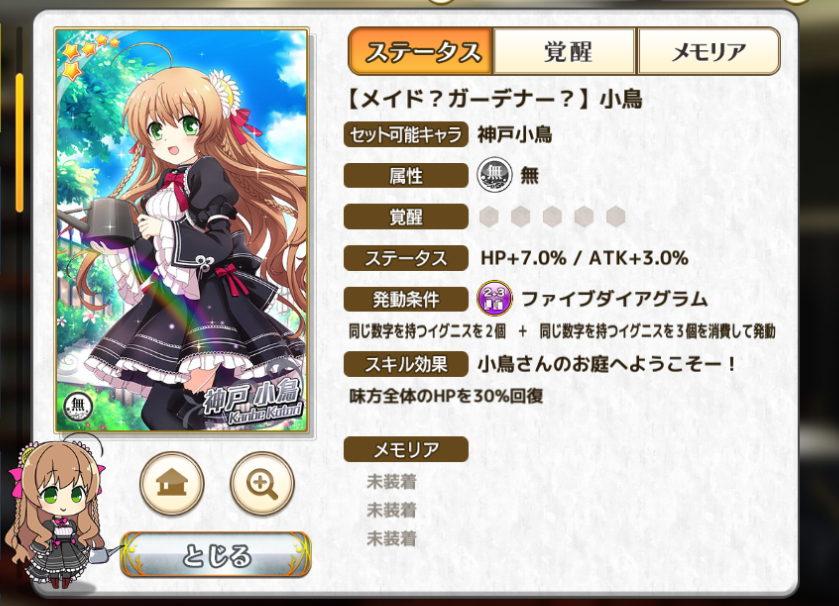The image size is (839, 606).
Task: Tap the fifth 覚醒 hexagon slot
Action: 616,217
